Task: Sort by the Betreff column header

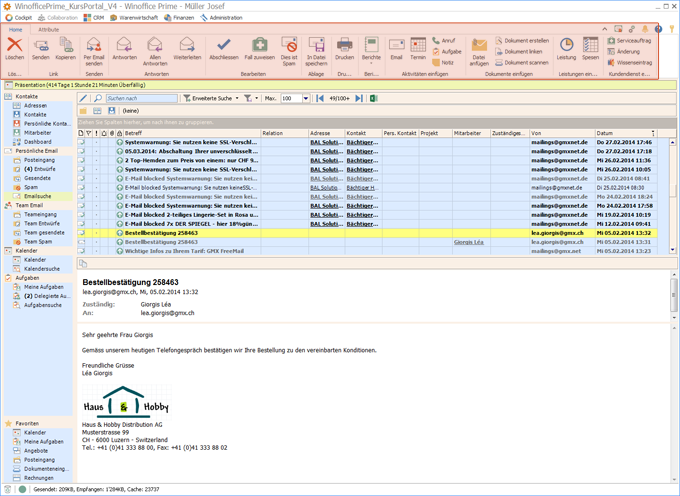Action: tap(192, 133)
